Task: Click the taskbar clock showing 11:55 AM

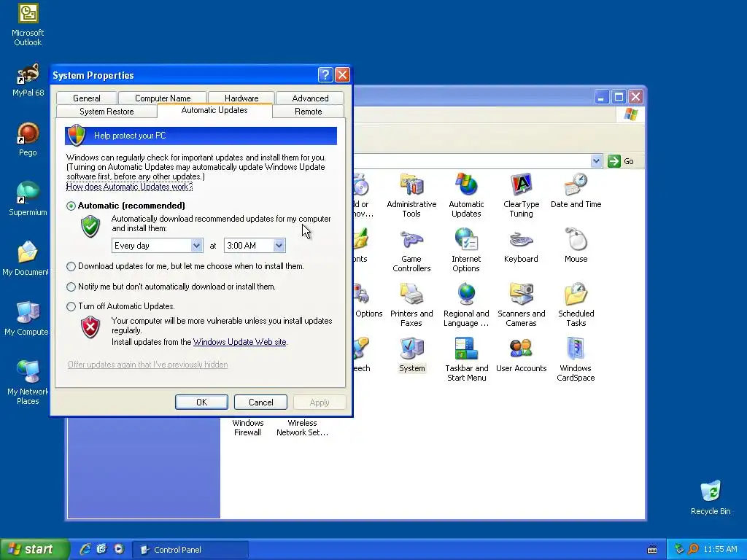Action: tap(720, 550)
